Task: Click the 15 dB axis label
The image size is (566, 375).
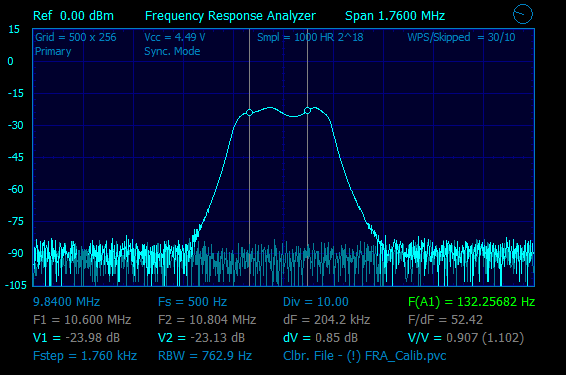Action: [x=14, y=30]
